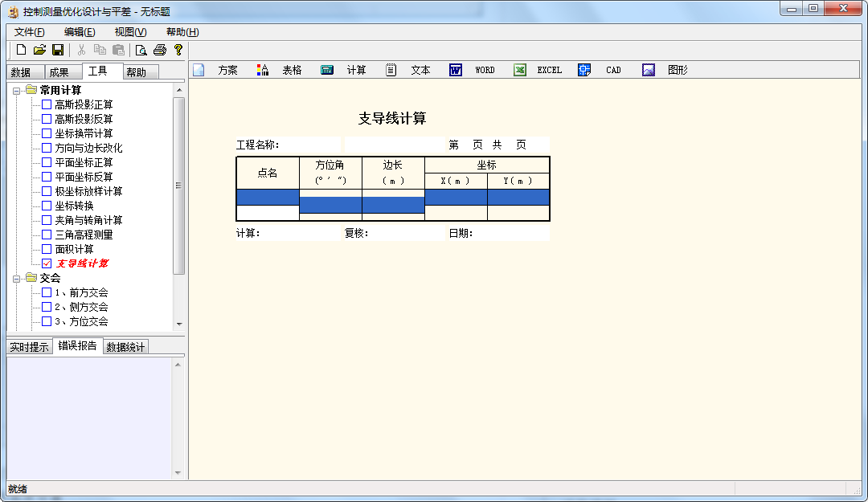Click the CAD export icon
Image resolution: width=868 pixels, height=502 pixels.
click(x=584, y=70)
